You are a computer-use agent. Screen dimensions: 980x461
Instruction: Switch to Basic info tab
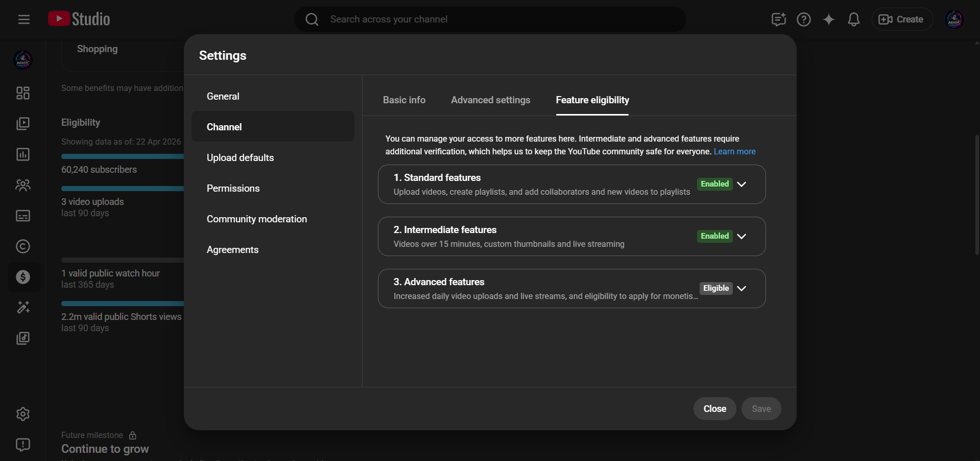point(404,100)
